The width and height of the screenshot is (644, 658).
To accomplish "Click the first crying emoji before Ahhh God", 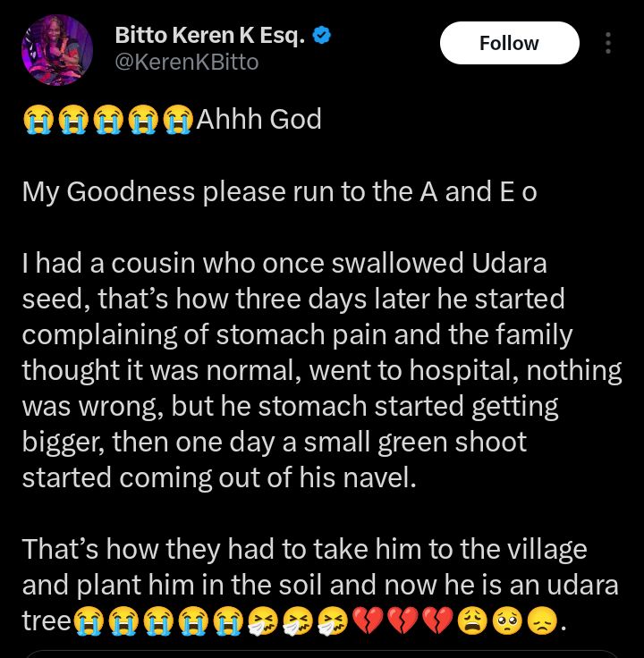I will point(39,120).
